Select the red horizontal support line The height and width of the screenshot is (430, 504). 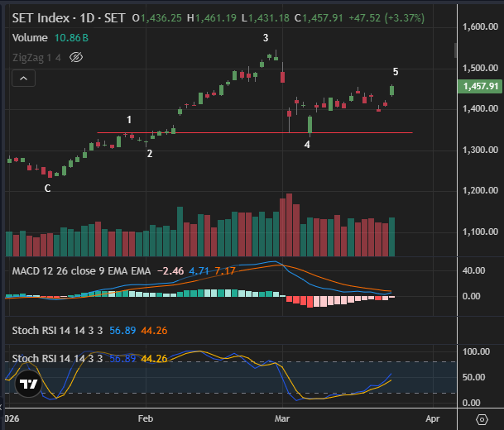[255, 132]
